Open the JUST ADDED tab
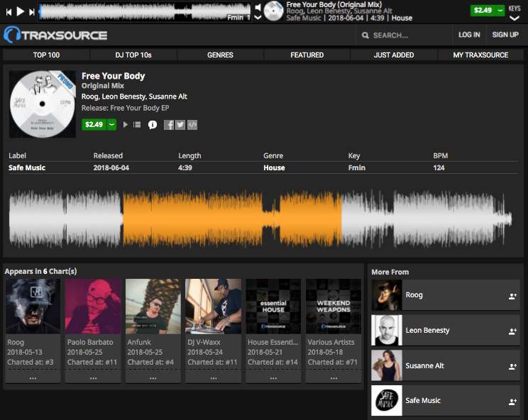The height and width of the screenshot is (420, 528). click(394, 55)
